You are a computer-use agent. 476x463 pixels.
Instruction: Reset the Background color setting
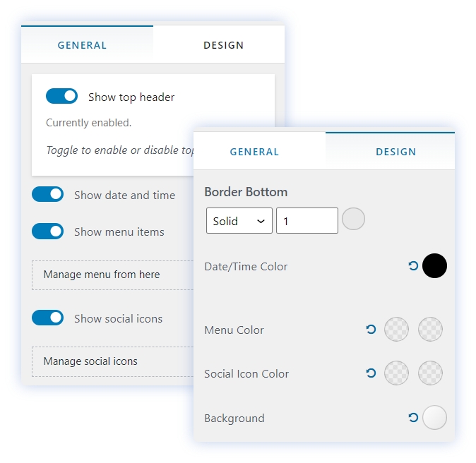pyautogui.click(x=413, y=418)
